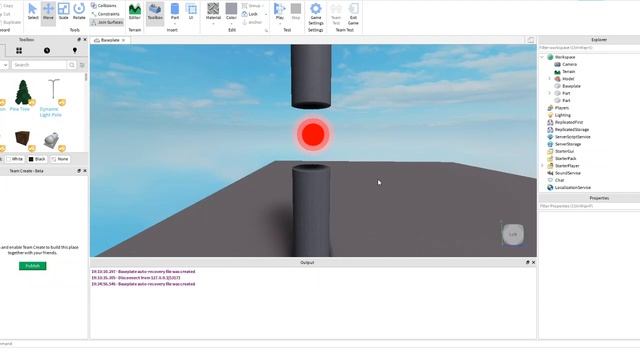Image resolution: width=640 pixels, height=360 pixels.
Task: Click the Toolbox search field
Action: [x=39, y=65]
